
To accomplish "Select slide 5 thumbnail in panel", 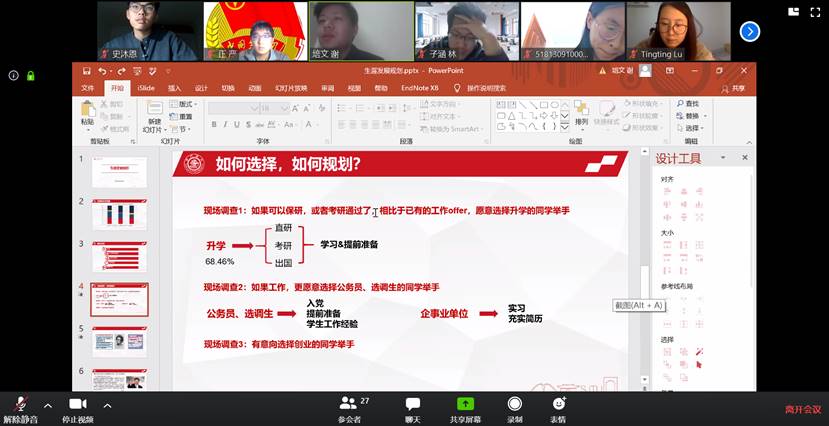I will (x=120, y=342).
